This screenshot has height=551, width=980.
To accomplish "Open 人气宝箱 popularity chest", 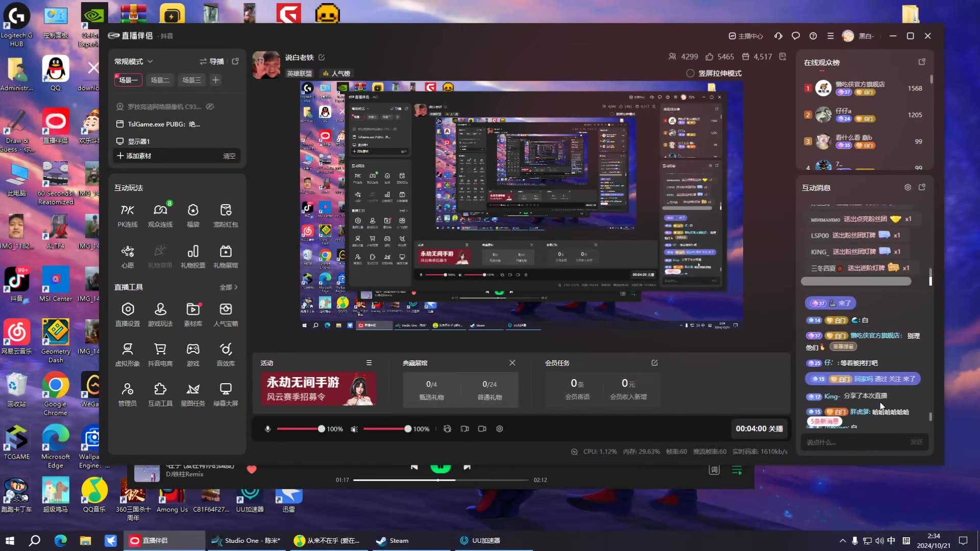I will [x=226, y=315].
